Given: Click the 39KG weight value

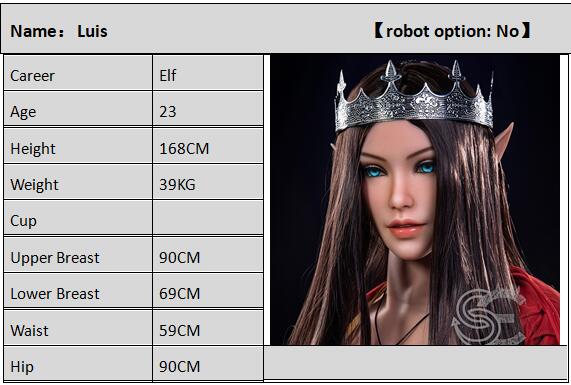Looking at the screenshot, I should (177, 184).
